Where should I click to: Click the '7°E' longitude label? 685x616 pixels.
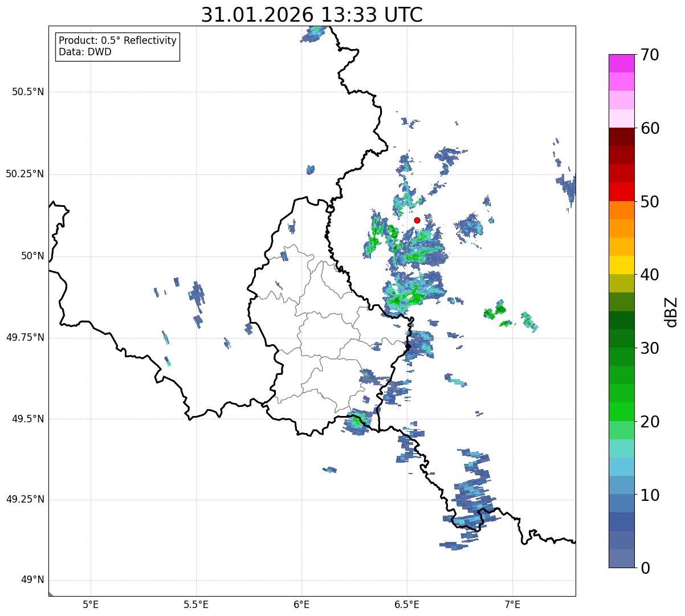tap(512, 604)
